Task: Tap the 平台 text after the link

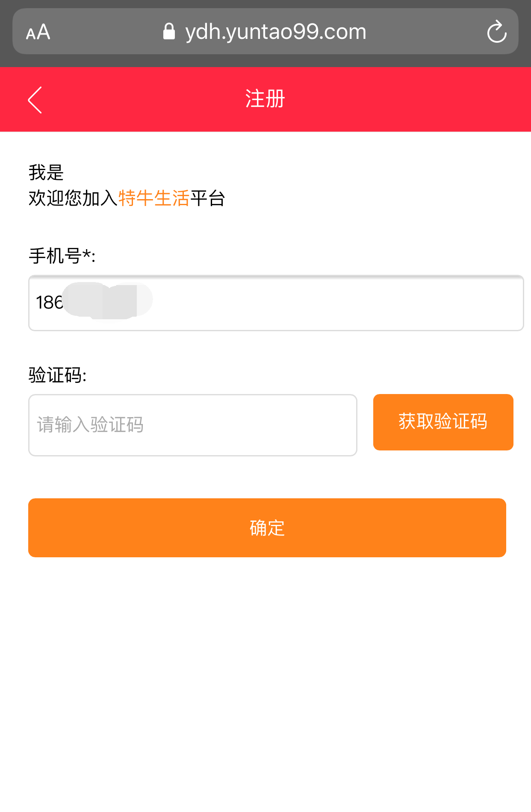Action: pyautogui.click(x=208, y=198)
